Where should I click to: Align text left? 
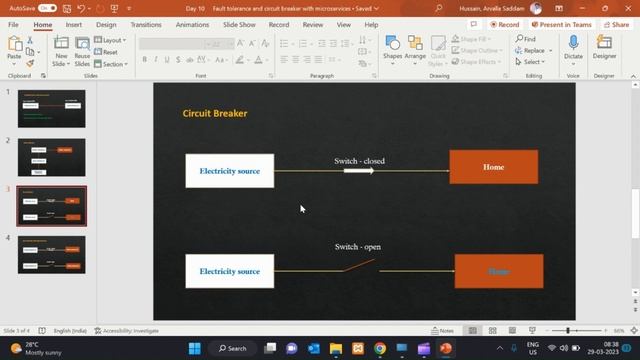pos(284,60)
